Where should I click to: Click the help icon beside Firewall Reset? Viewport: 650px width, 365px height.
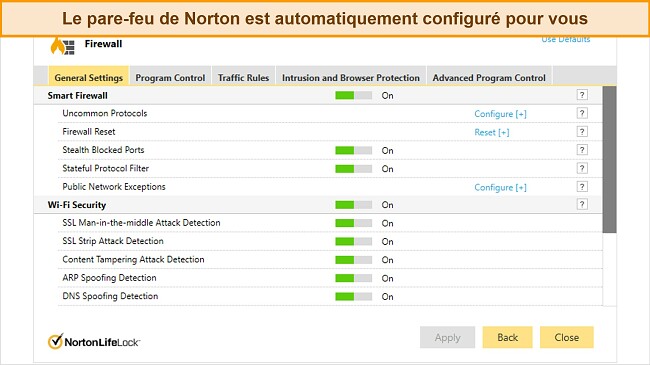tap(582, 131)
